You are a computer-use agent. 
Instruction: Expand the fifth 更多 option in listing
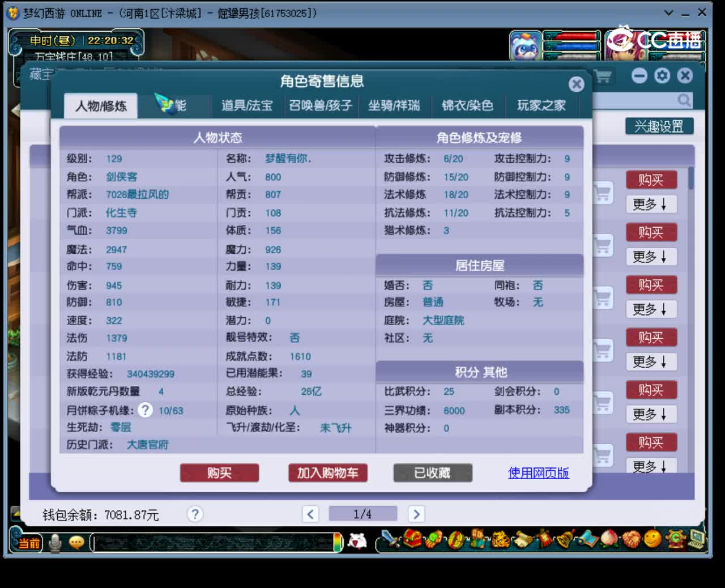tap(651, 414)
